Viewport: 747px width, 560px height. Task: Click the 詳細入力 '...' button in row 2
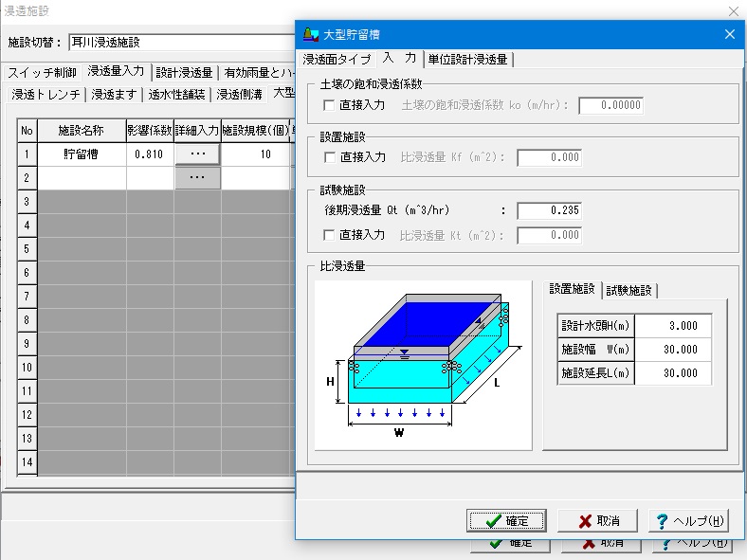197,177
